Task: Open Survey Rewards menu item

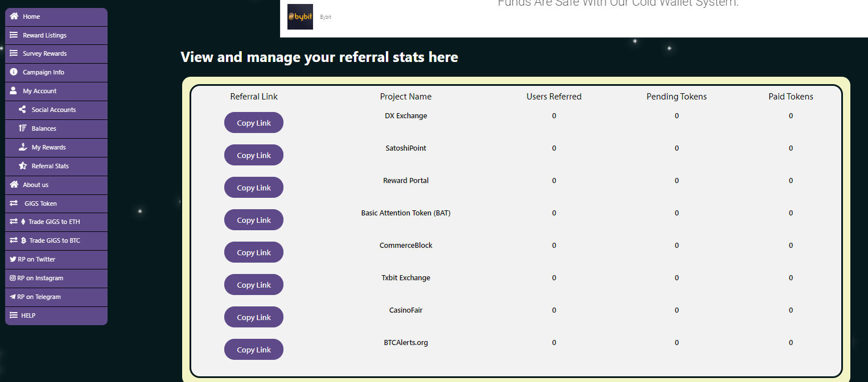Action: (x=56, y=54)
